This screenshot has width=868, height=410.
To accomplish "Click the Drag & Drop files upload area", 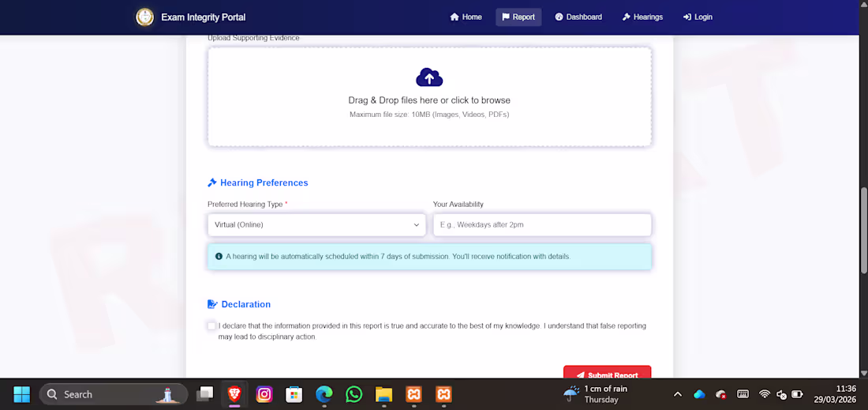I will pyautogui.click(x=429, y=97).
